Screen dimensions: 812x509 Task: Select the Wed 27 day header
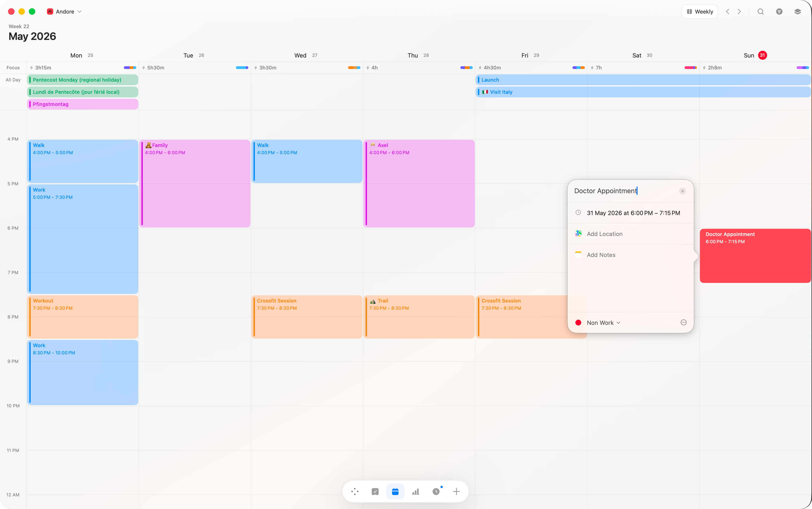(x=306, y=55)
